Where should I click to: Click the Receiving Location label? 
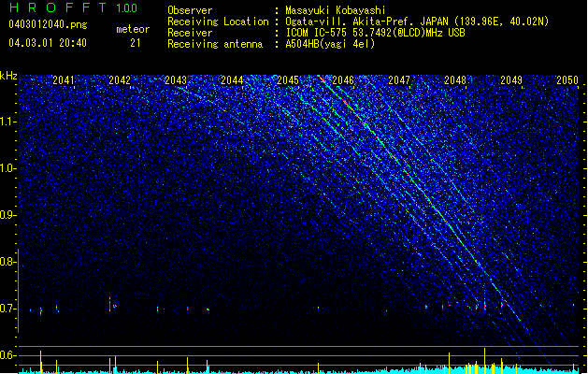point(218,22)
